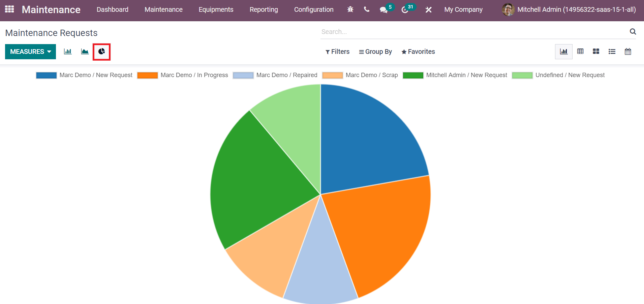Viewport: 644px width, 304px height.
Task: Open the activities clock icon
Action: coord(405,10)
